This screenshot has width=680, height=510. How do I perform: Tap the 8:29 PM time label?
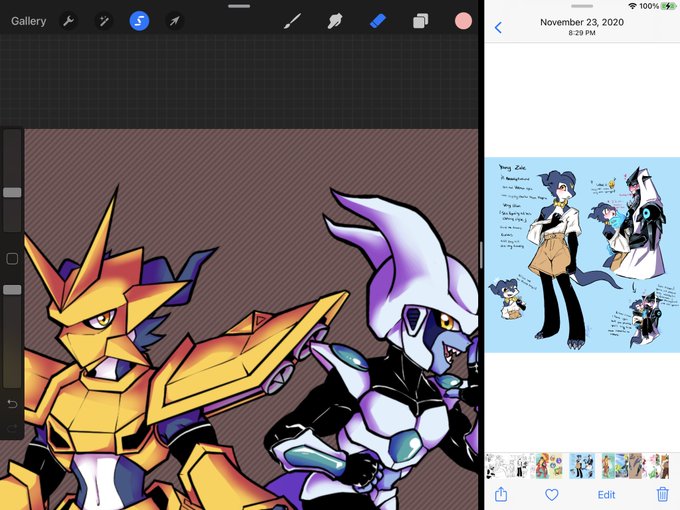582,33
